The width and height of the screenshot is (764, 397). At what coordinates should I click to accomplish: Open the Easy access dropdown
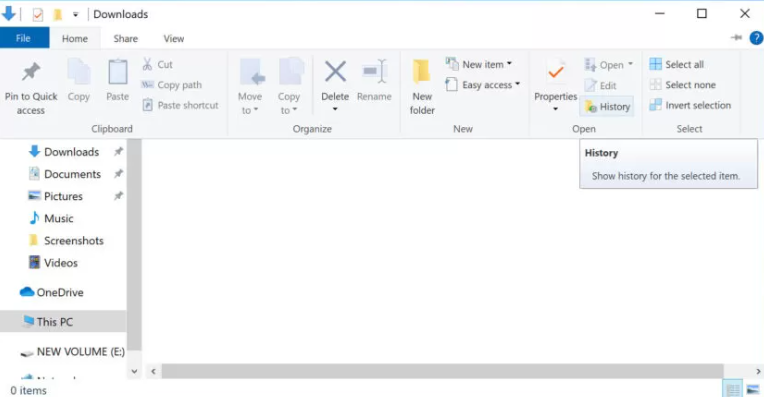click(483, 85)
